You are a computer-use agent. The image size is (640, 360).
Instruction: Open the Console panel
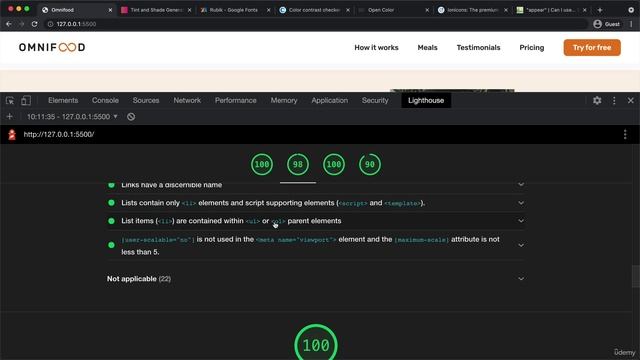tap(105, 100)
